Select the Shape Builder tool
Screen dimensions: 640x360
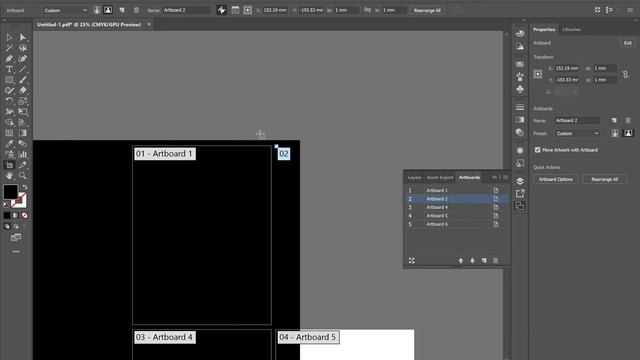pos(9,122)
